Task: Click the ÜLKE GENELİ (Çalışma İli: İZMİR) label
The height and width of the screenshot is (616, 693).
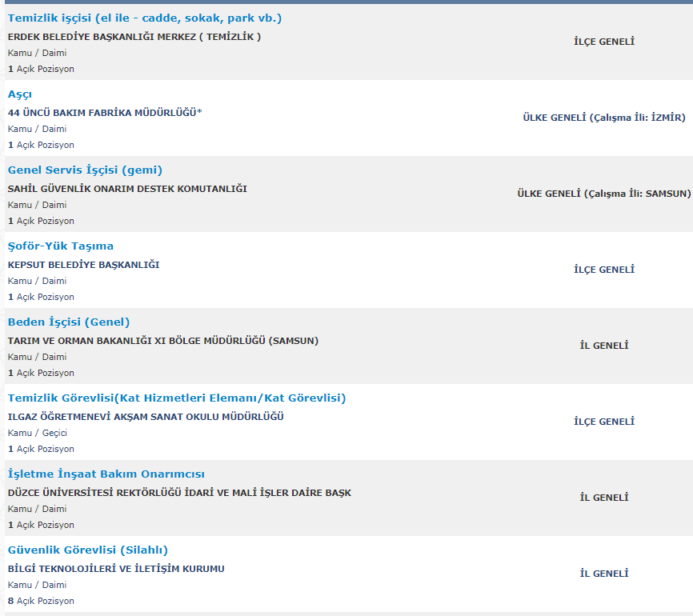Action: [x=603, y=118]
